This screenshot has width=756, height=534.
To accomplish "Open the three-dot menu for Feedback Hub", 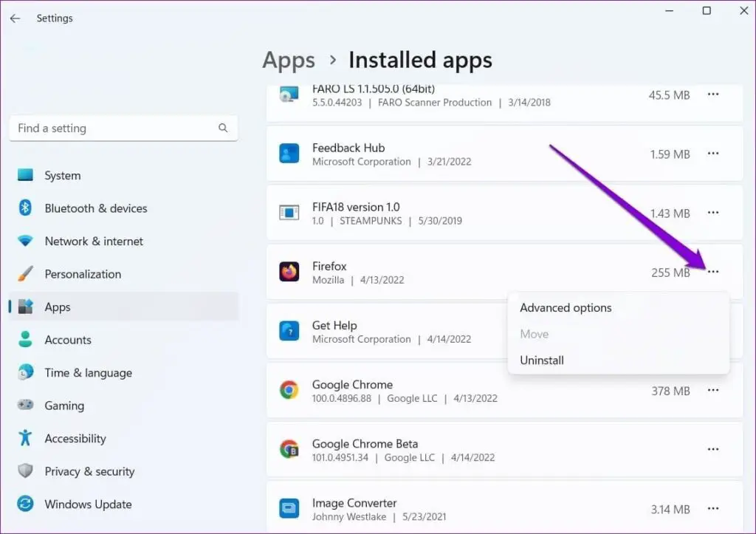I will tap(713, 154).
